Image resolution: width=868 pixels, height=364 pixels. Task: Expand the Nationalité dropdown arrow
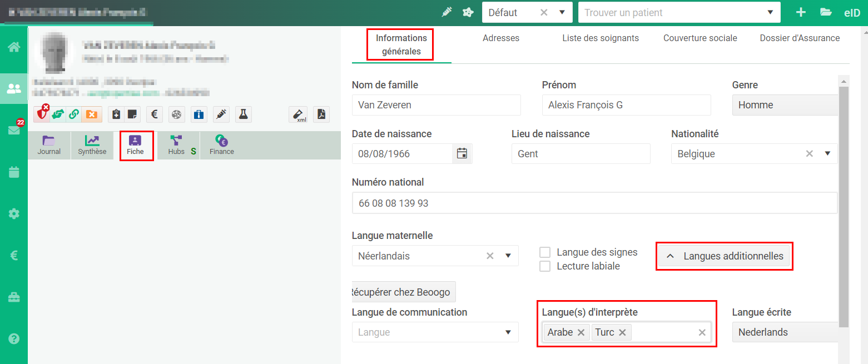coord(827,154)
